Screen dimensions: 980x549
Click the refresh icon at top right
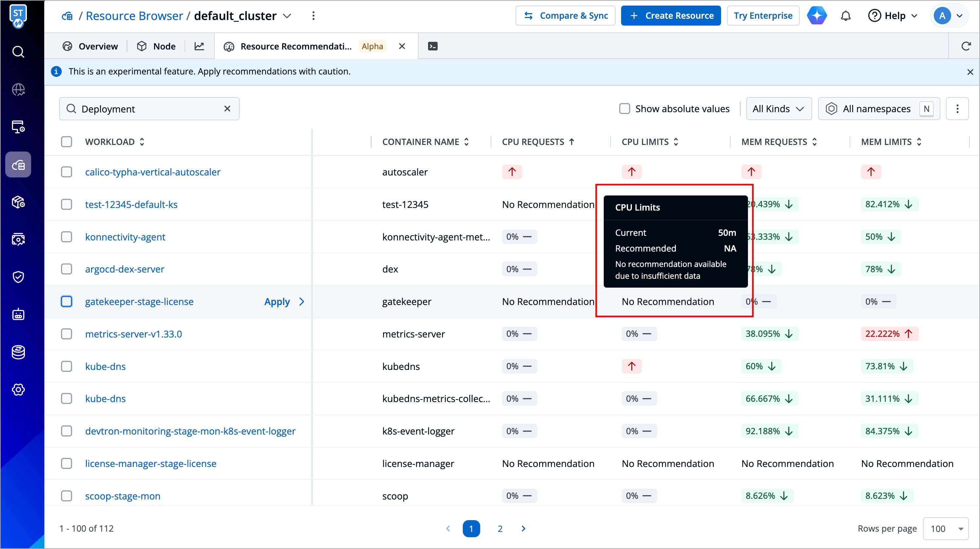pyautogui.click(x=966, y=47)
